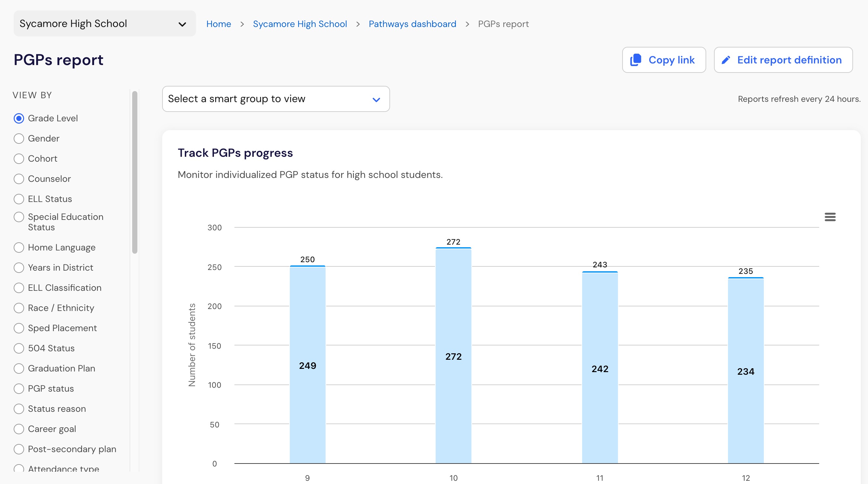Select Home Language radio button
The image size is (868, 484).
19,248
